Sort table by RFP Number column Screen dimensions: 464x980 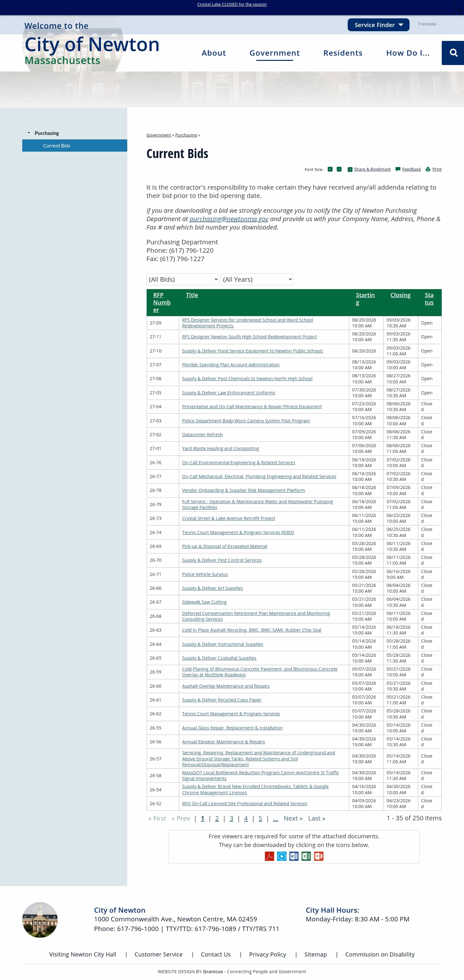click(162, 302)
